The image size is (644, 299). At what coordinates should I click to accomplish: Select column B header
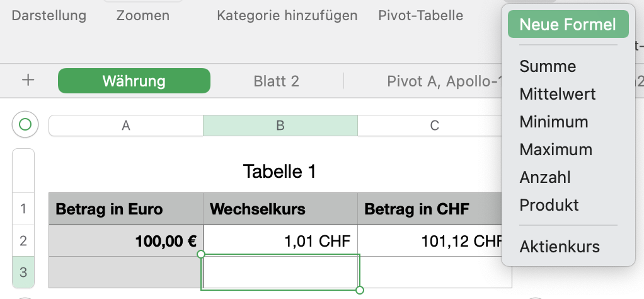[x=280, y=126]
